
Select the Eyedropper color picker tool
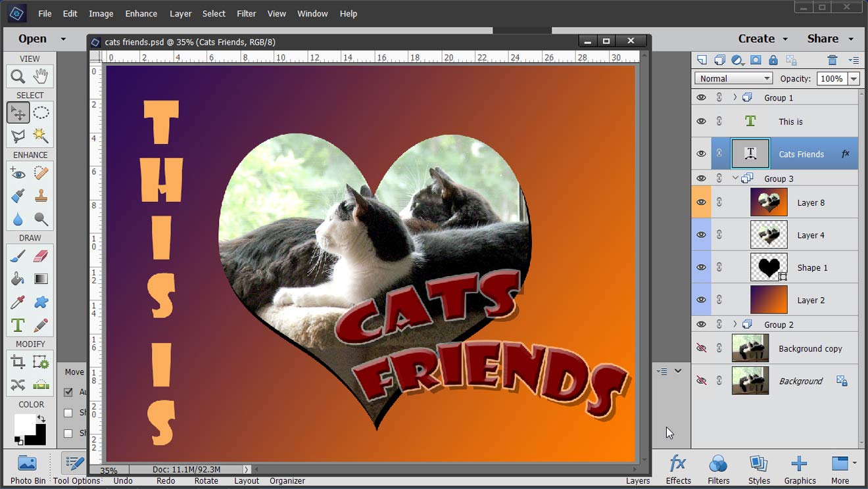coord(18,302)
